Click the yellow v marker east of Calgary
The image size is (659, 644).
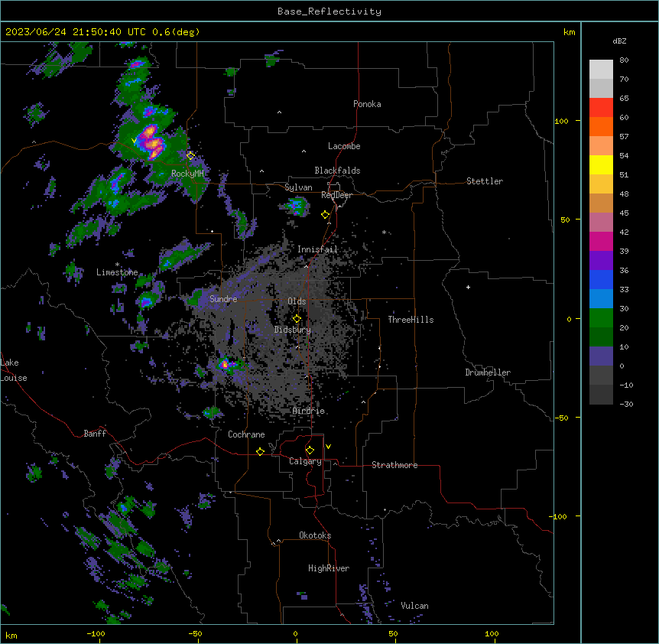click(x=328, y=447)
